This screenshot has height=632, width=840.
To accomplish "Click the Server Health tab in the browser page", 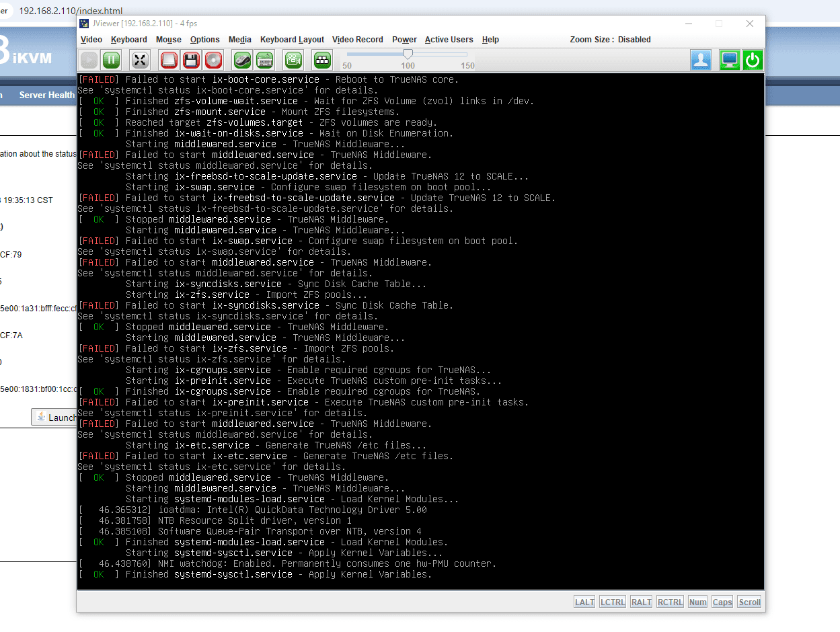I will pyautogui.click(x=47, y=95).
